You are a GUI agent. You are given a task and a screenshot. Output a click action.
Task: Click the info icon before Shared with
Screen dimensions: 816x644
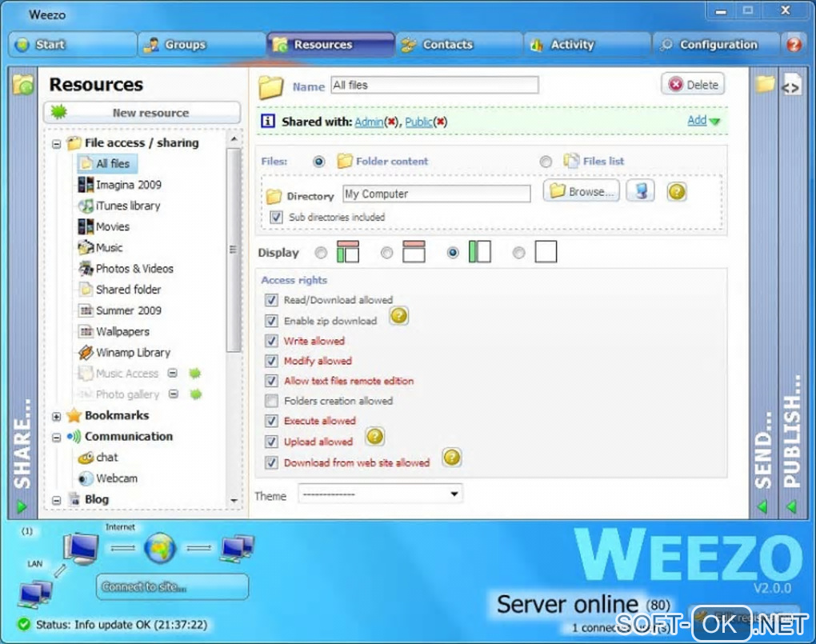[x=267, y=122]
